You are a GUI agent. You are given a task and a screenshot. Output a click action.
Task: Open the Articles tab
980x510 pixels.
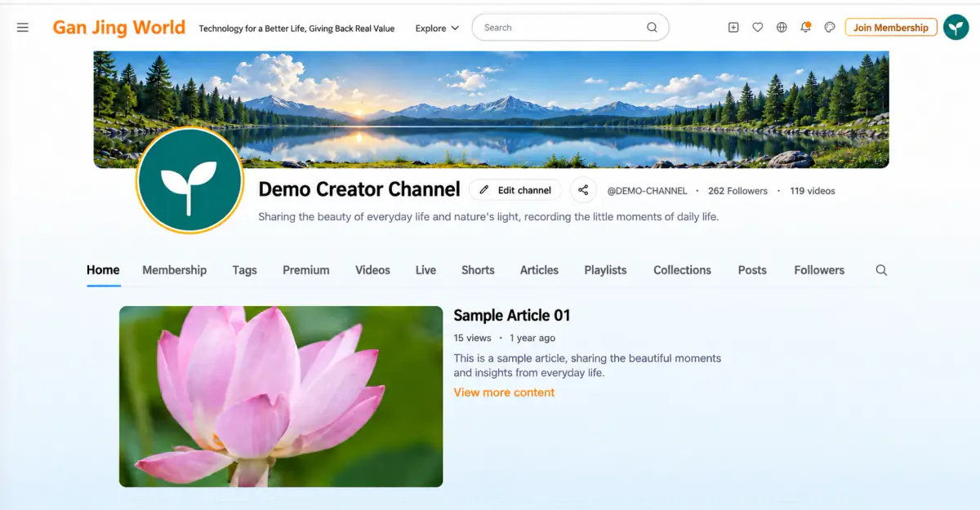click(x=539, y=270)
